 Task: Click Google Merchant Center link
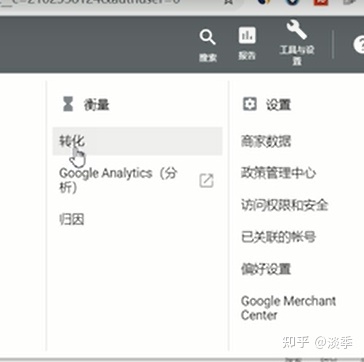[288, 308]
